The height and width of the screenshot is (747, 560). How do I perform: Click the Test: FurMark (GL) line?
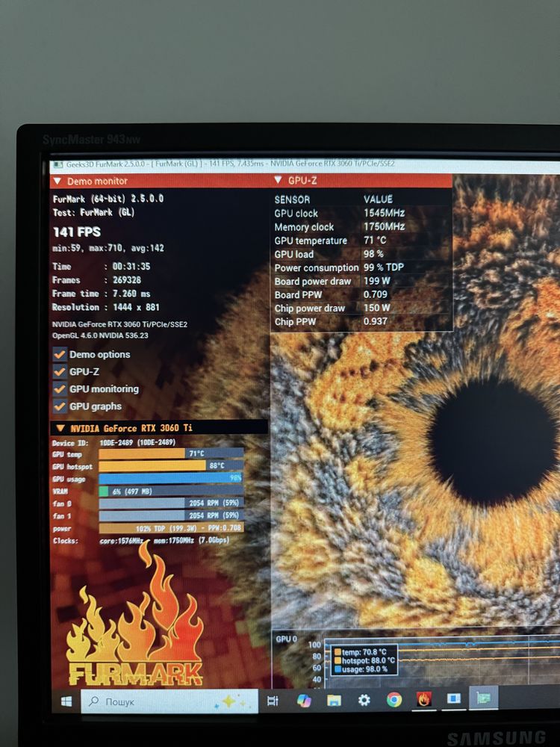pyautogui.click(x=93, y=212)
